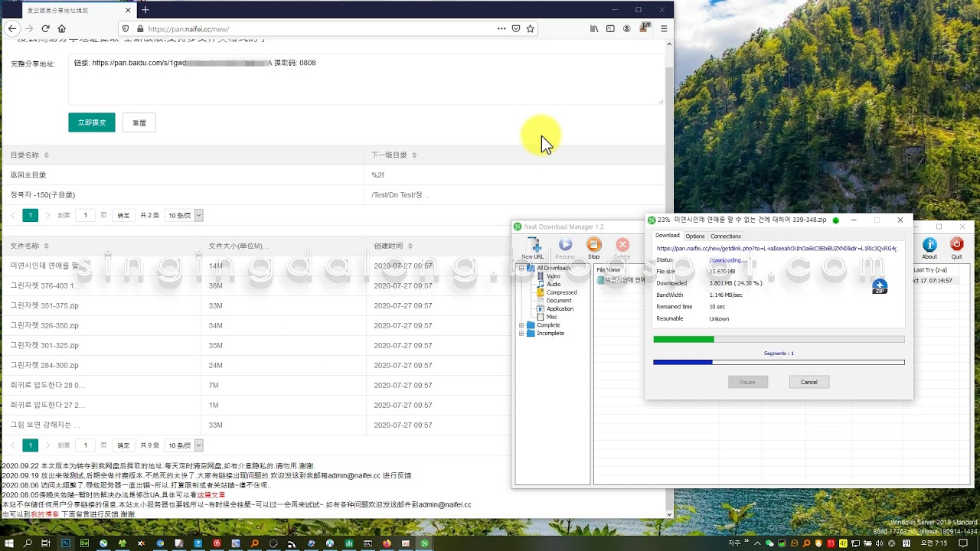This screenshot has height=551, width=980.
Task: Sort by 文件名称 column arrows
Action: 46,246
